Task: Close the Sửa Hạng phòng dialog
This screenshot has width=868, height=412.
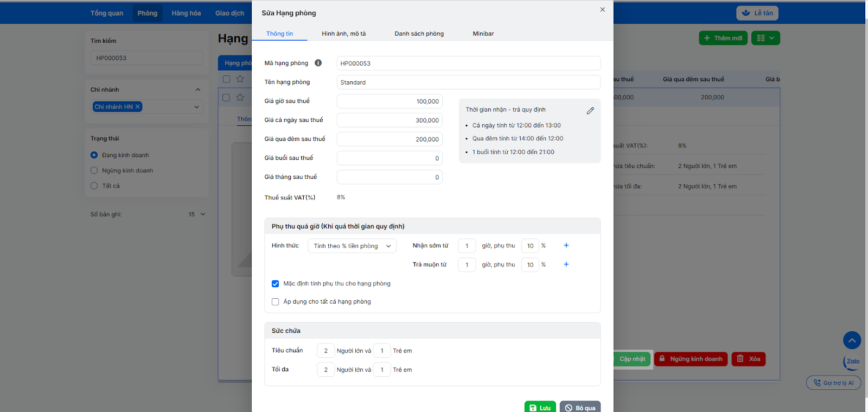Action: (602, 10)
